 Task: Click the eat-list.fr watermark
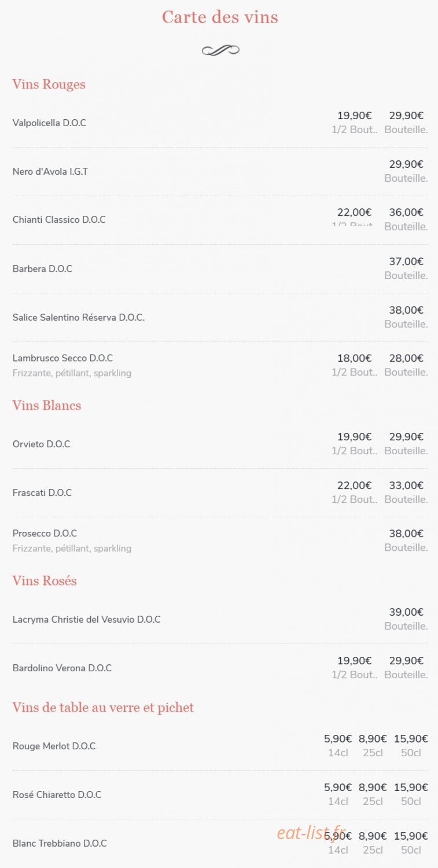click(312, 833)
